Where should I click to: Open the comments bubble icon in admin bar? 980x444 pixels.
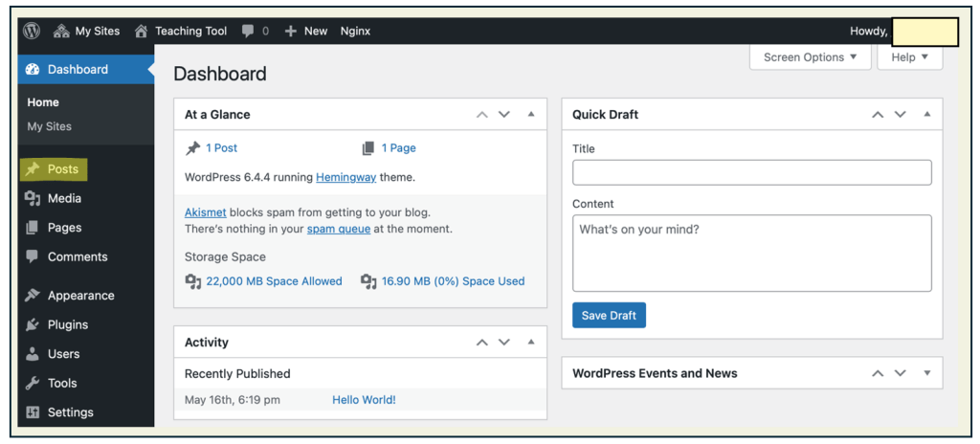click(x=249, y=31)
